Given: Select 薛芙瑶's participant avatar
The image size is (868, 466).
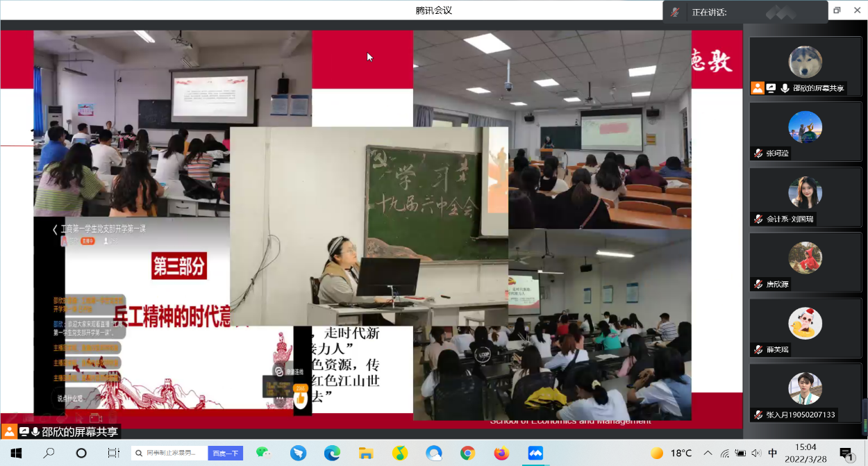Looking at the screenshot, I should [805, 324].
